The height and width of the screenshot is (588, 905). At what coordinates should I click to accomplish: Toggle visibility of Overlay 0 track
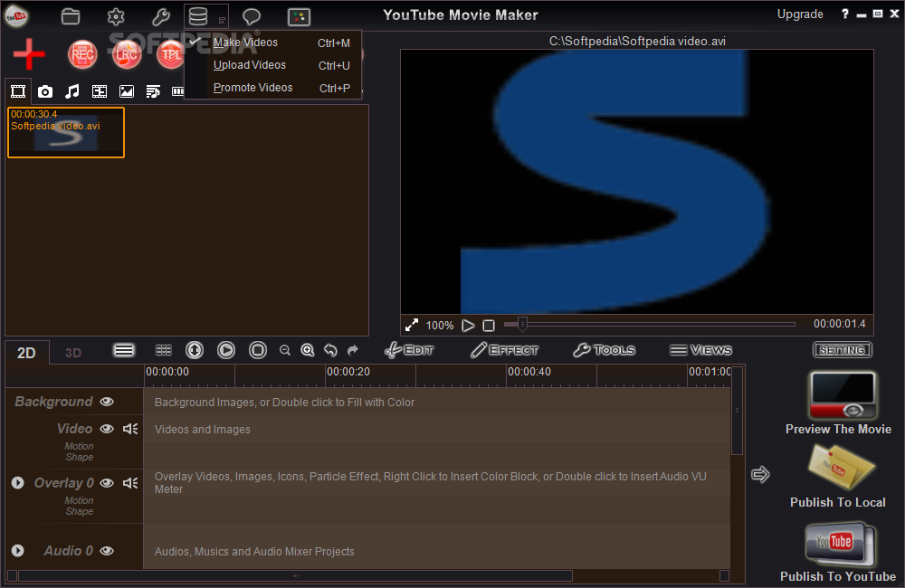(107, 483)
